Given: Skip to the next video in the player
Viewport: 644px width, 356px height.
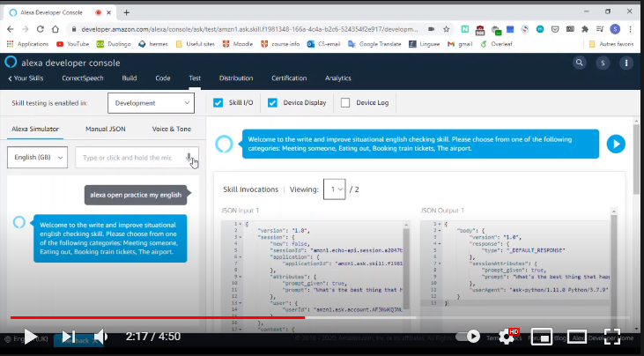Looking at the screenshot, I should tap(67, 337).
